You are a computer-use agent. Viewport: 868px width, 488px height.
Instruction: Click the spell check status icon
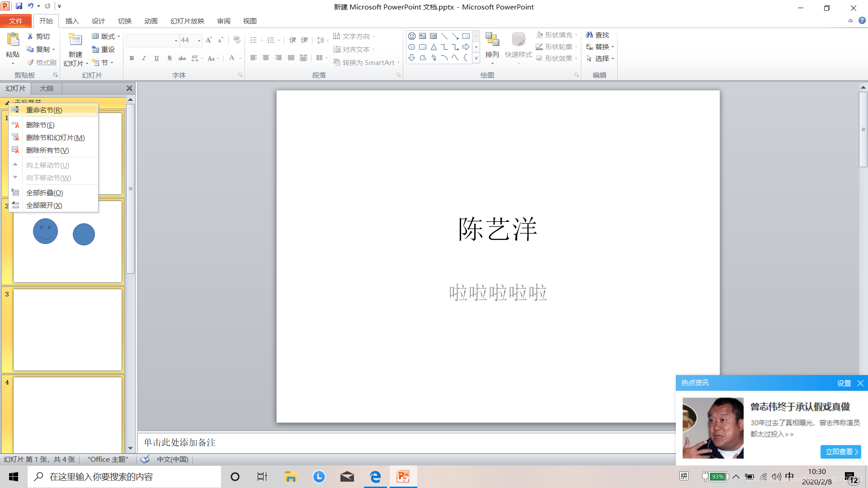145,460
